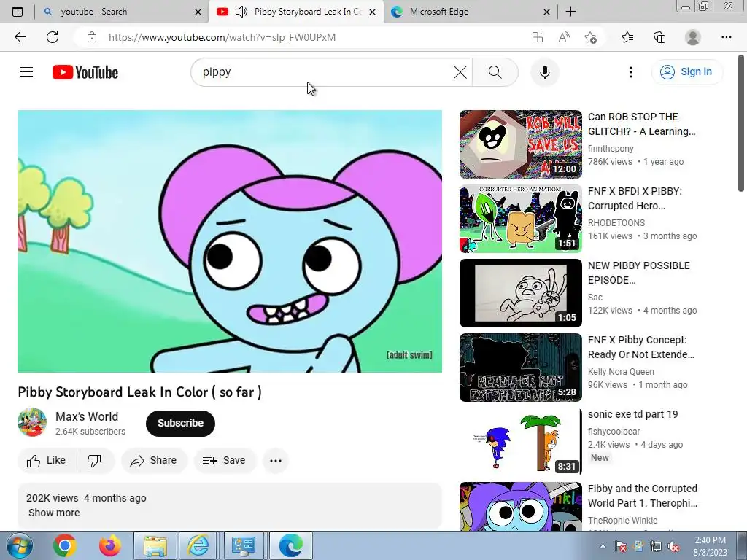Viewport: 747px width, 560px height.
Task: Open the clock showing 2:40 PM
Action: [x=711, y=546]
